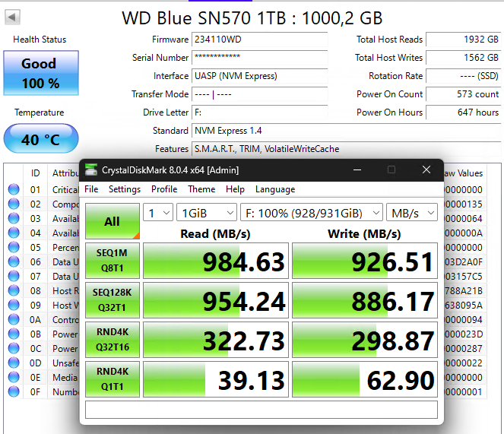Click the RND4K Q32T16 write result 298.87
504x434 pixels.
click(x=364, y=340)
